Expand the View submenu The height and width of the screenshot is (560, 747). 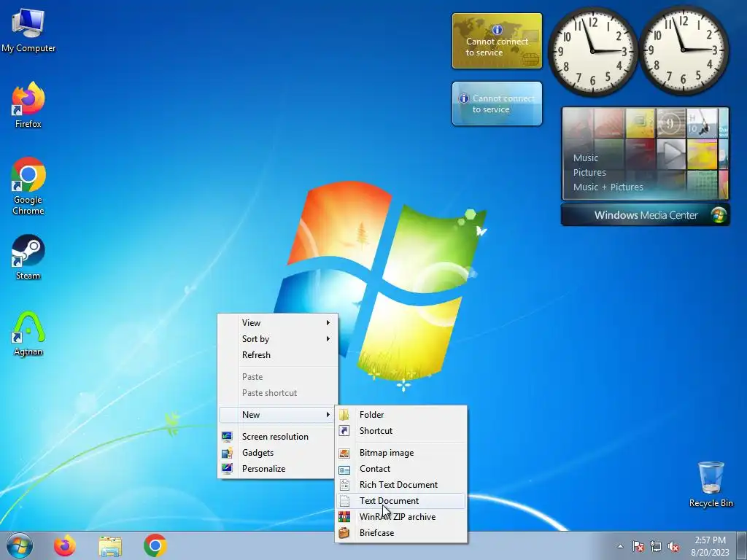(x=278, y=323)
